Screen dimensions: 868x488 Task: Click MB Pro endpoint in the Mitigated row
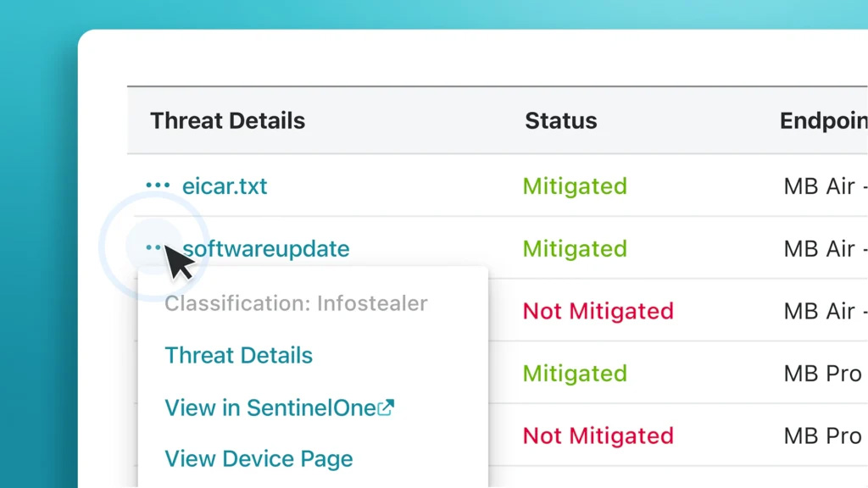(822, 374)
